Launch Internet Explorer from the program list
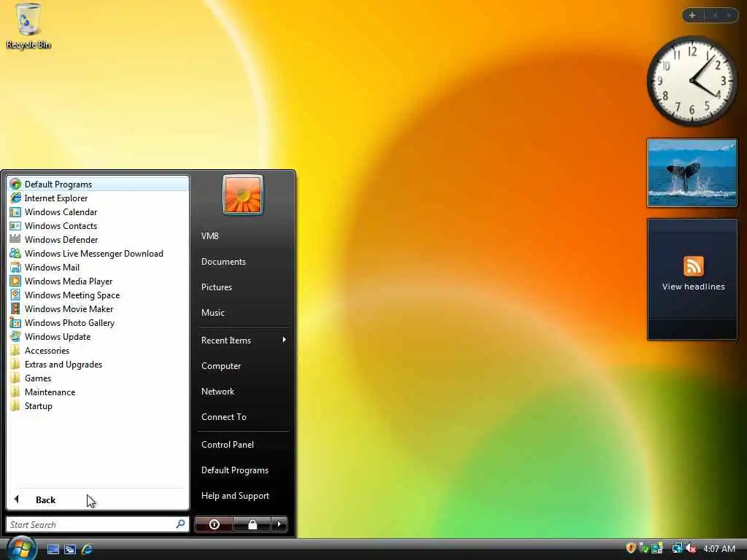Image resolution: width=747 pixels, height=560 pixels. coord(98,198)
